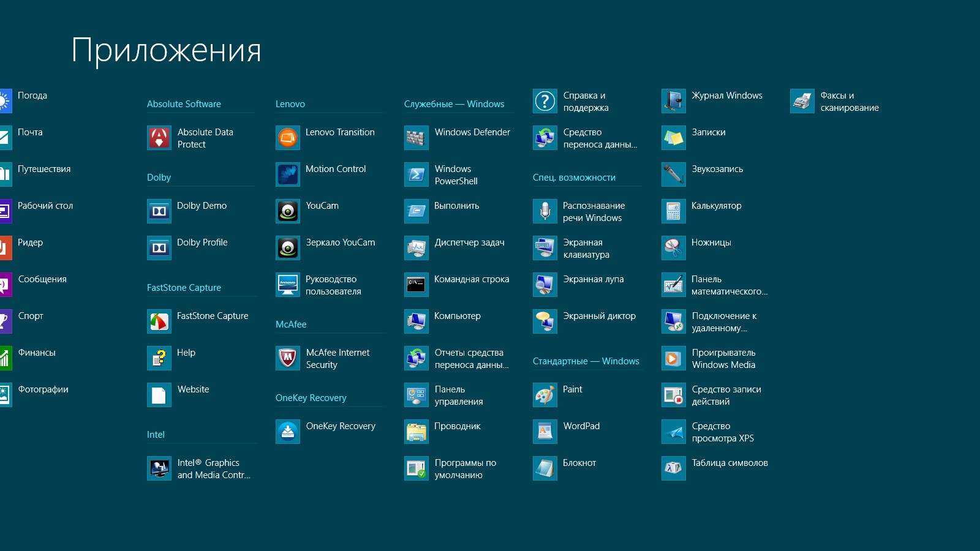The height and width of the screenshot is (551, 980).
Task: Launch Windows PowerShell from its icon
Action: [417, 175]
